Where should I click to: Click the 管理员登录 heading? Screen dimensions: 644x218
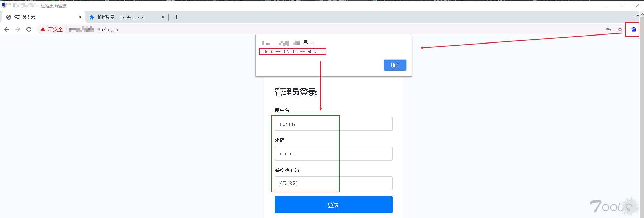(x=296, y=92)
